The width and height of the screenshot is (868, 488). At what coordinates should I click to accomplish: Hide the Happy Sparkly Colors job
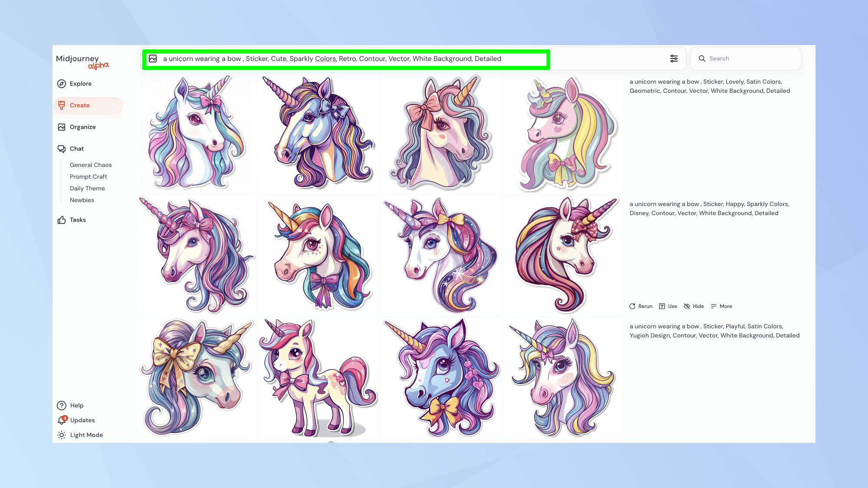coord(694,306)
